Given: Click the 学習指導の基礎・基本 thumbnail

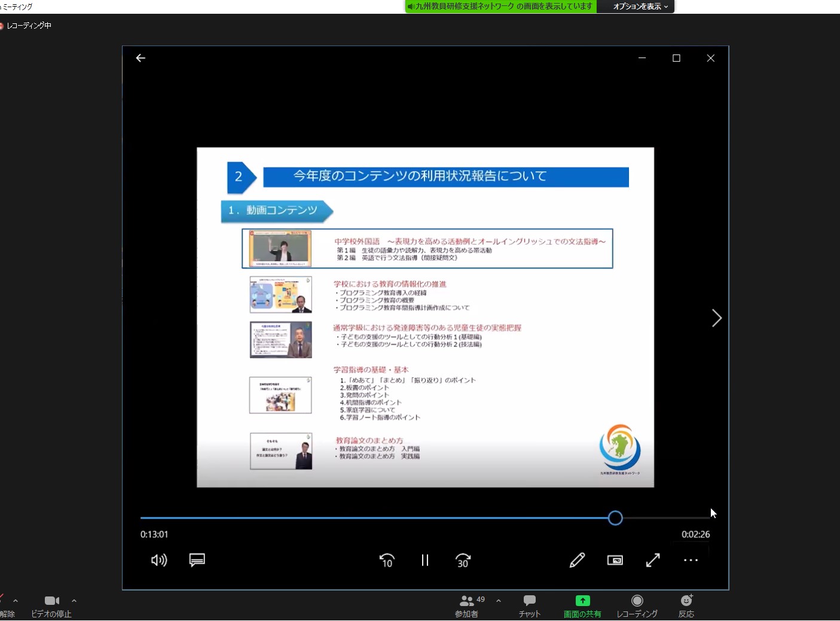Looking at the screenshot, I should point(280,395).
